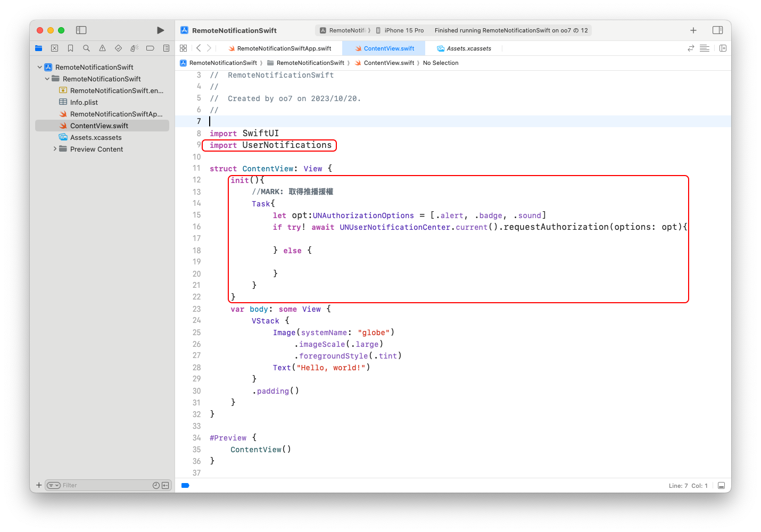
Task: Click the '#Preview {' code line
Action: pyautogui.click(x=233, y=438)
